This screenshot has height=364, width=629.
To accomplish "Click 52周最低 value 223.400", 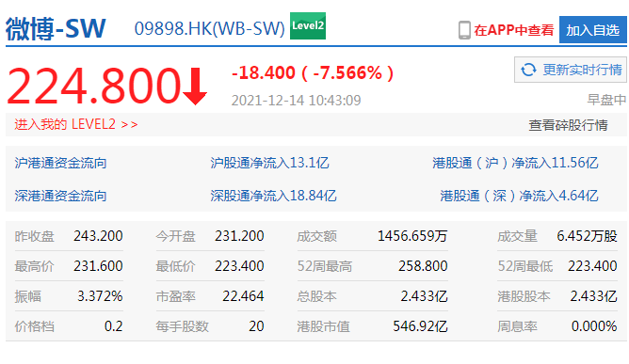I will (592, 266).
